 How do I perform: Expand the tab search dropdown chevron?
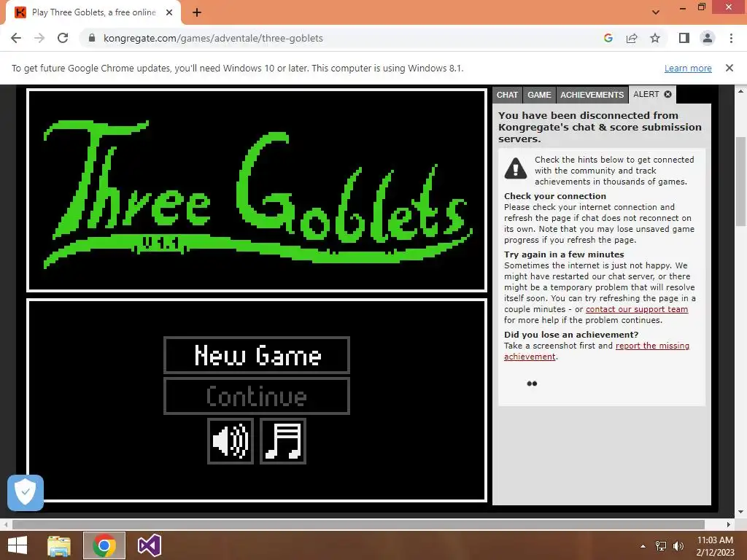[x=656, y=12]
